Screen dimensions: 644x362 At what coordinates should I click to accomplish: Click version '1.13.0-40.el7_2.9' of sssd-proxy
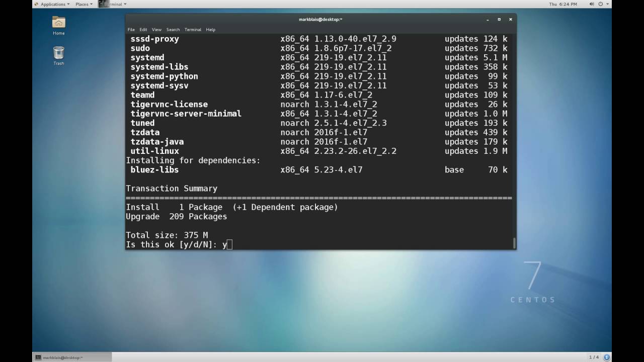point(356,39)
